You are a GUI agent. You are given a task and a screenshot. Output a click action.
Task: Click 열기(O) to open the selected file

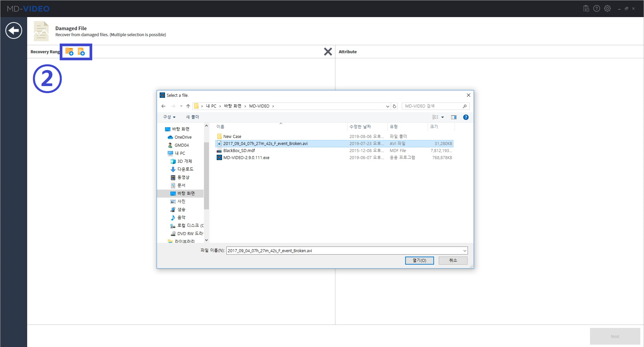419,260
